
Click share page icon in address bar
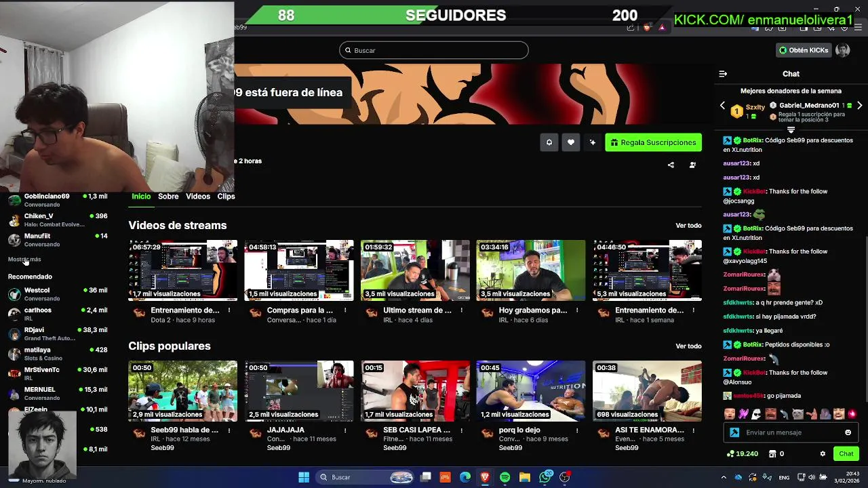coord(631,27)
